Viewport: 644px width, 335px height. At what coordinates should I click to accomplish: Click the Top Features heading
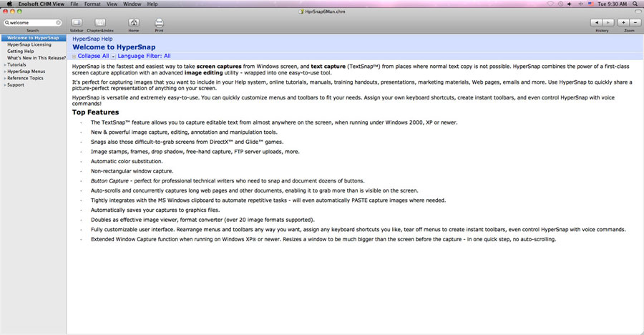point(95,112)
